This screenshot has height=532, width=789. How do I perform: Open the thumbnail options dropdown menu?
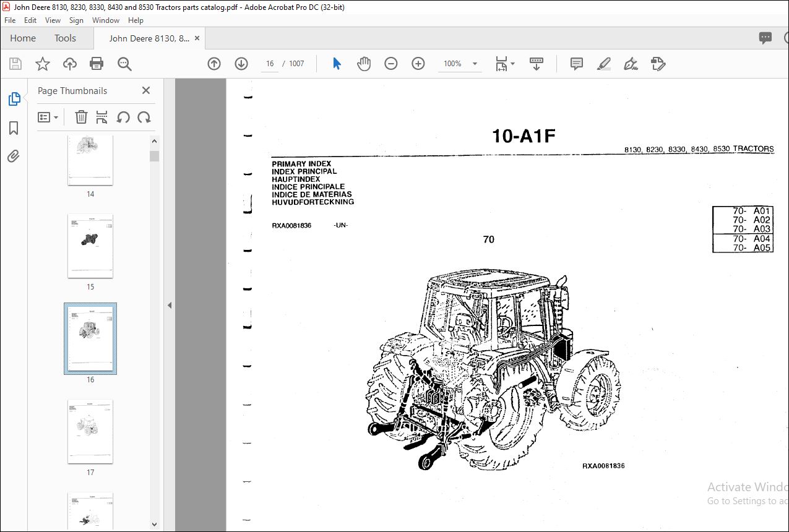pos(48,117)
